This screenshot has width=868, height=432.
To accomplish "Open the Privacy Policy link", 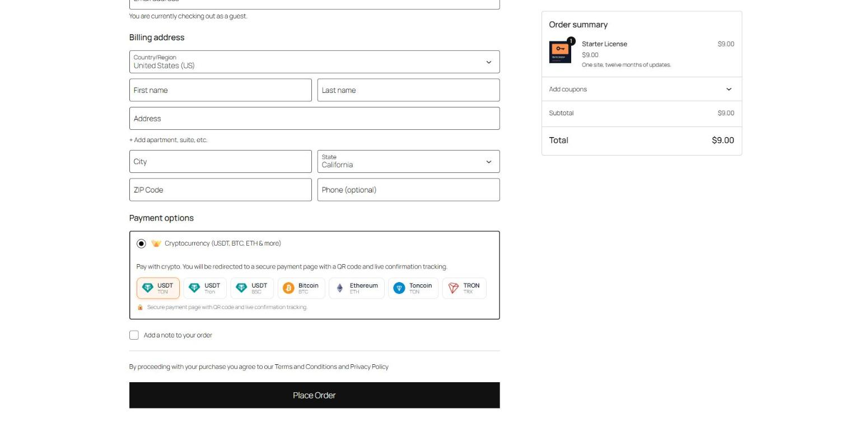I will coord(369,367).
